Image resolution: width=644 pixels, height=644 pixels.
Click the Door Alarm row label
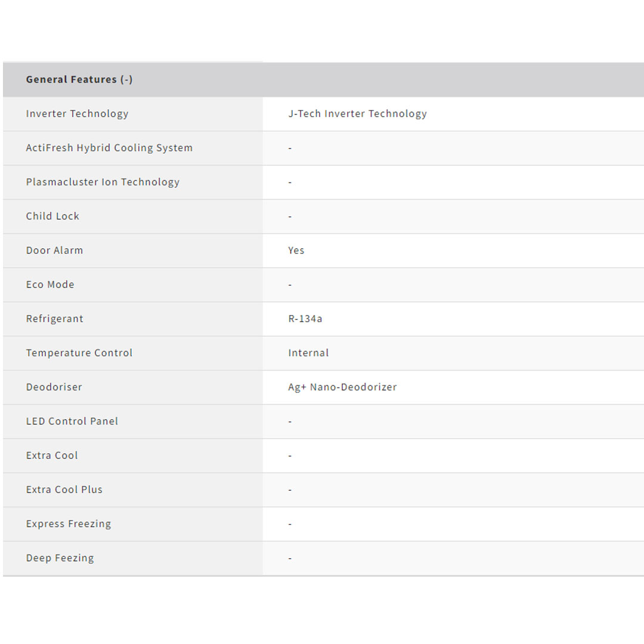pyautogui.click(x=54, y=250)
